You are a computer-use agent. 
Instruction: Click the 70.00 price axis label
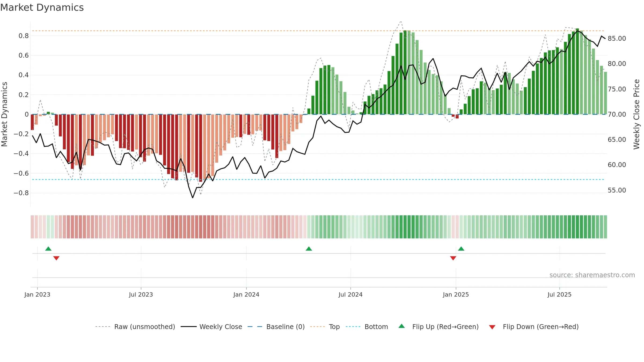[x=617, y=114]
